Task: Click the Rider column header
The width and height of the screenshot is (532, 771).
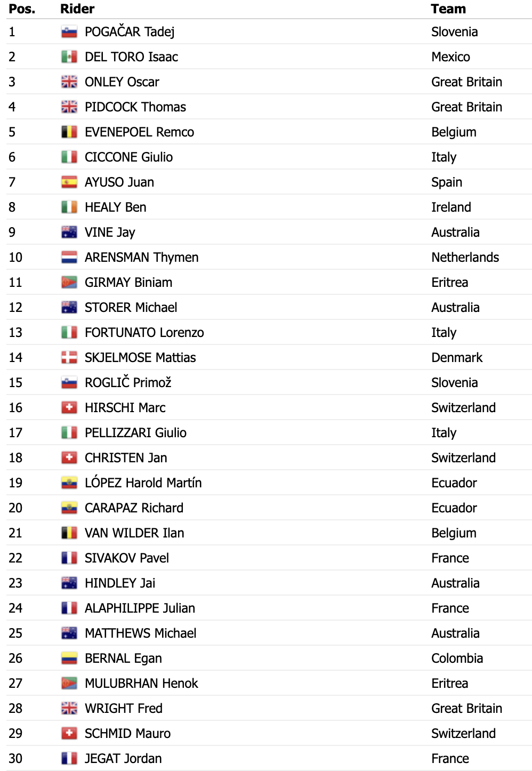Action: tap(77, 9)
